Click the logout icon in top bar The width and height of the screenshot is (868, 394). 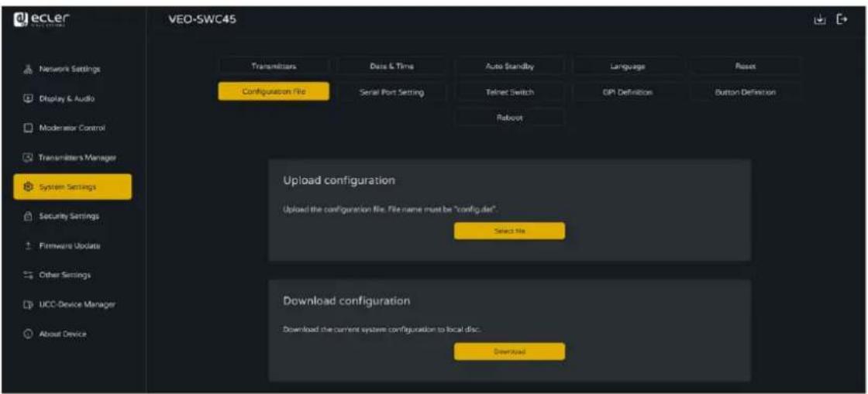point(842,20)
